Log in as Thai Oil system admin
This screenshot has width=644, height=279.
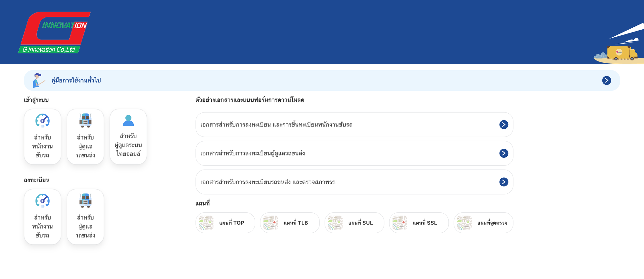click(128, 137)
